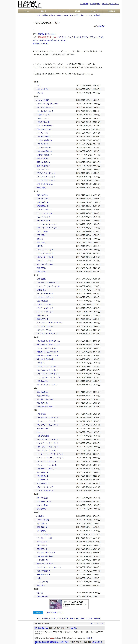Open chapter 『ベルリン市街』
Viewport: 138px width, 644px height.
coord(42,89)
